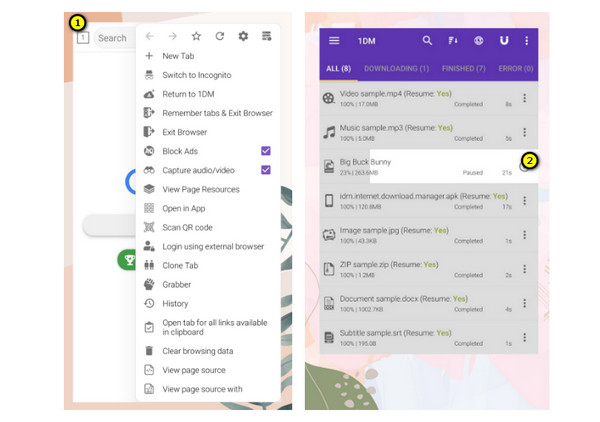Open options for Document sample.docx
Screen dimensions: 600x422
(525, 303)
